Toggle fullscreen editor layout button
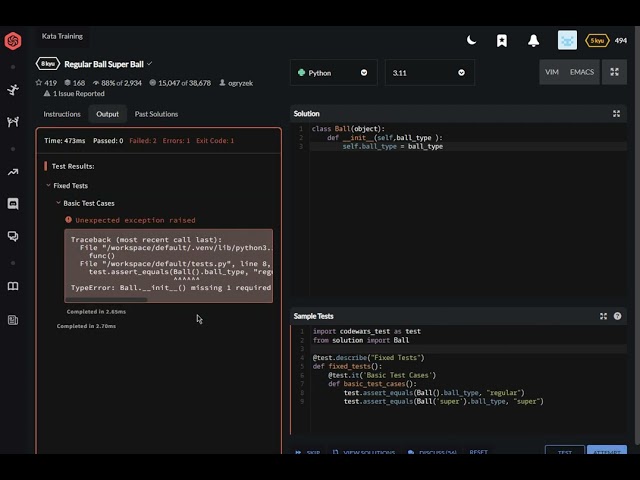This screenshot has height=480, width=640. click(x=614, y=72)
